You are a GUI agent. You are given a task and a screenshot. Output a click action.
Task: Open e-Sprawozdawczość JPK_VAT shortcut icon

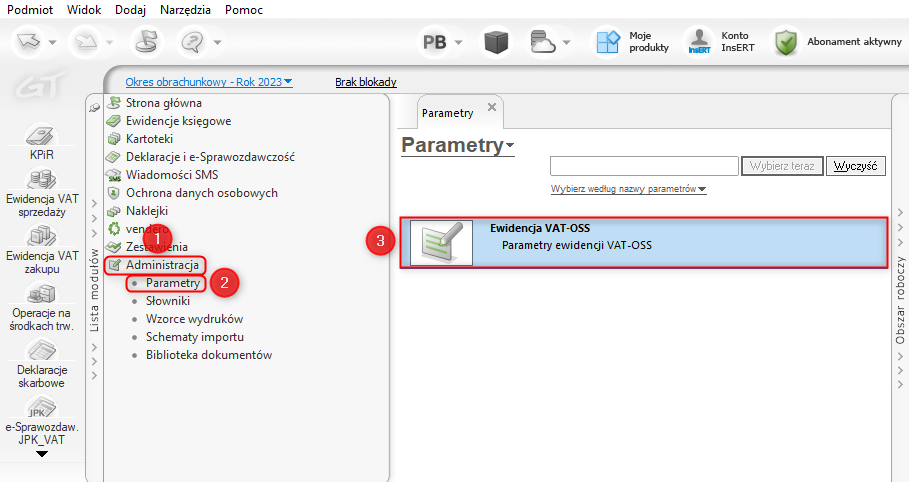click(41, 408)
